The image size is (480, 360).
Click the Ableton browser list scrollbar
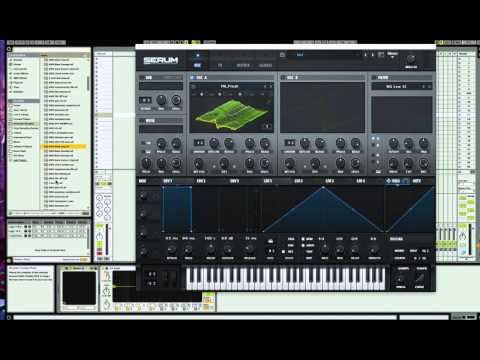click(x=88, y=83)
